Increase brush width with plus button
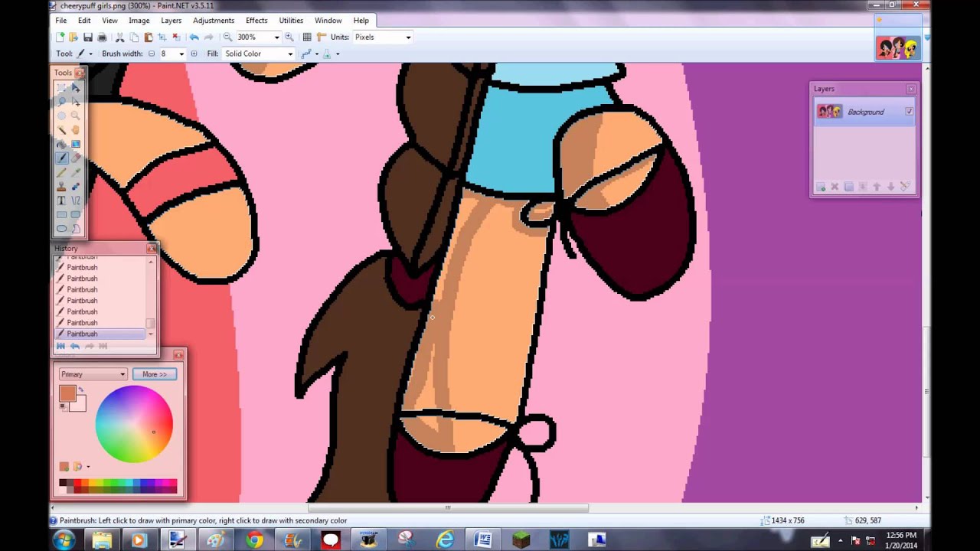980x551 pixels. [194, 54]
